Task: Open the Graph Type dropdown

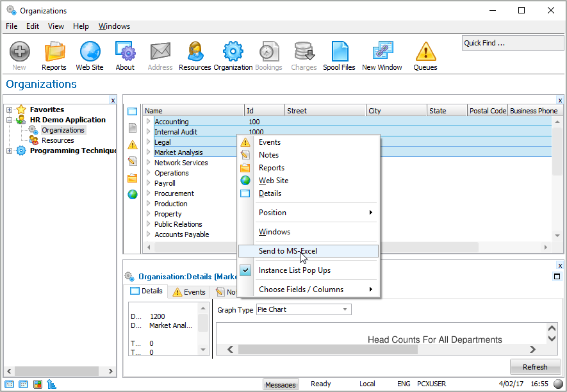Action: (x=345, y=309)
